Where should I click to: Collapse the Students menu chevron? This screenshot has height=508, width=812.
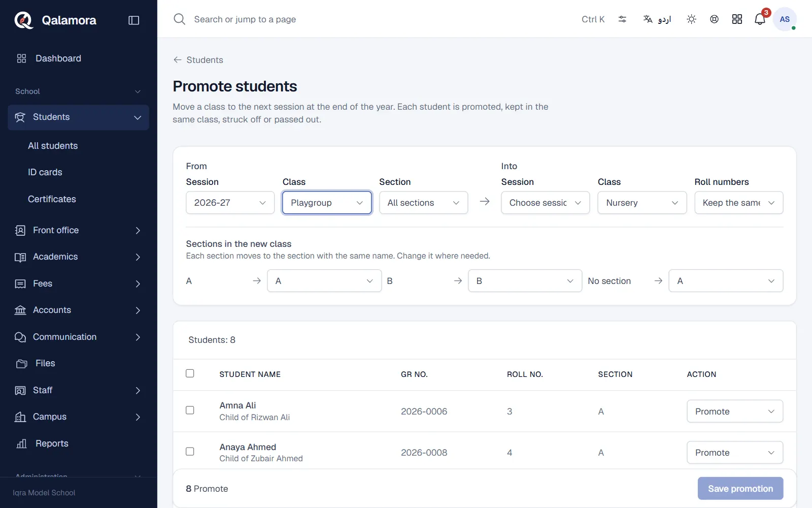pos(138,117)
